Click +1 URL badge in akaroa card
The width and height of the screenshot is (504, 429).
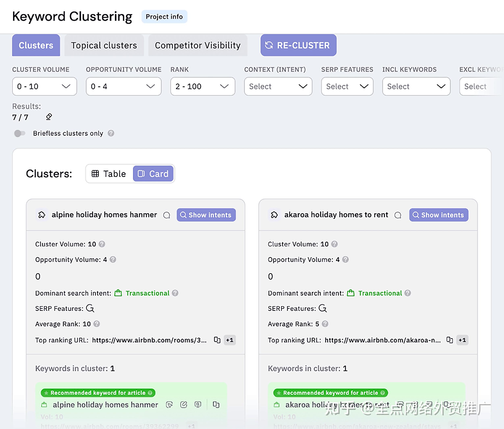[x=462, y=340]
